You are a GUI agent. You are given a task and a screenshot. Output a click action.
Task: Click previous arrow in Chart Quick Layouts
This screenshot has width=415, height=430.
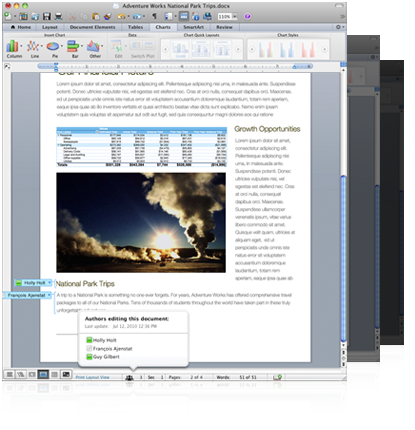[165, 49]
